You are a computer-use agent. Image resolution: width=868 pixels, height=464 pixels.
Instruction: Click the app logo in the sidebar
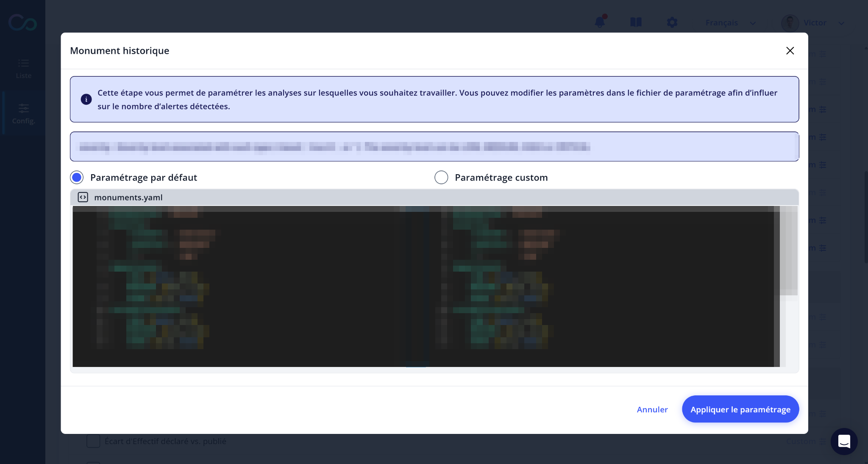(22, 22)
